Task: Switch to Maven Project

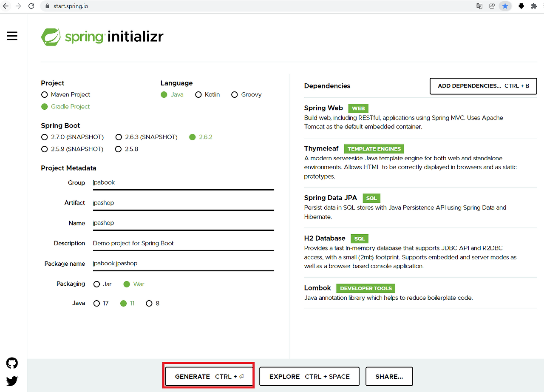Action: point(44,94)
